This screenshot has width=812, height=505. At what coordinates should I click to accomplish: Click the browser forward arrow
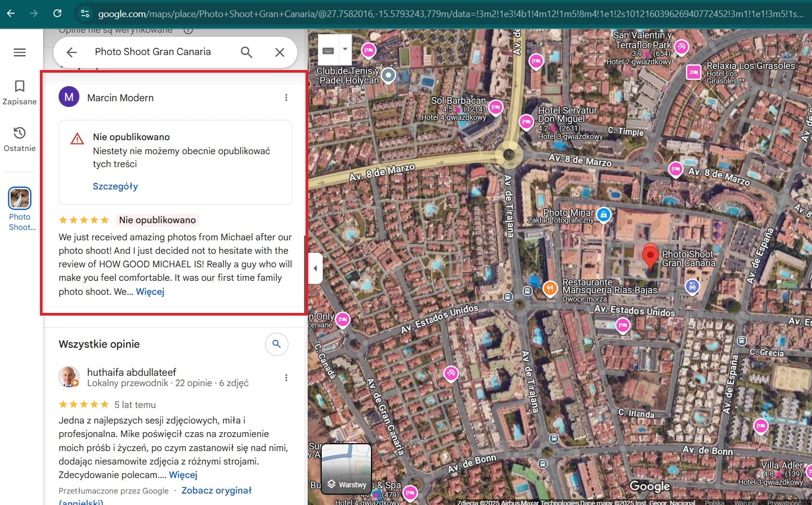[34, 13]
